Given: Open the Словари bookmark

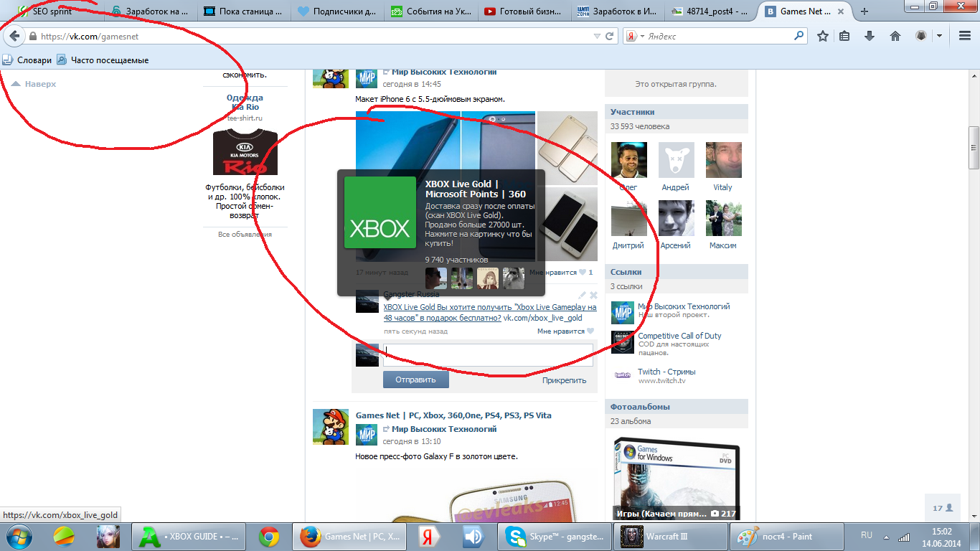Looking at the screenshot, I should click(27, 60).
